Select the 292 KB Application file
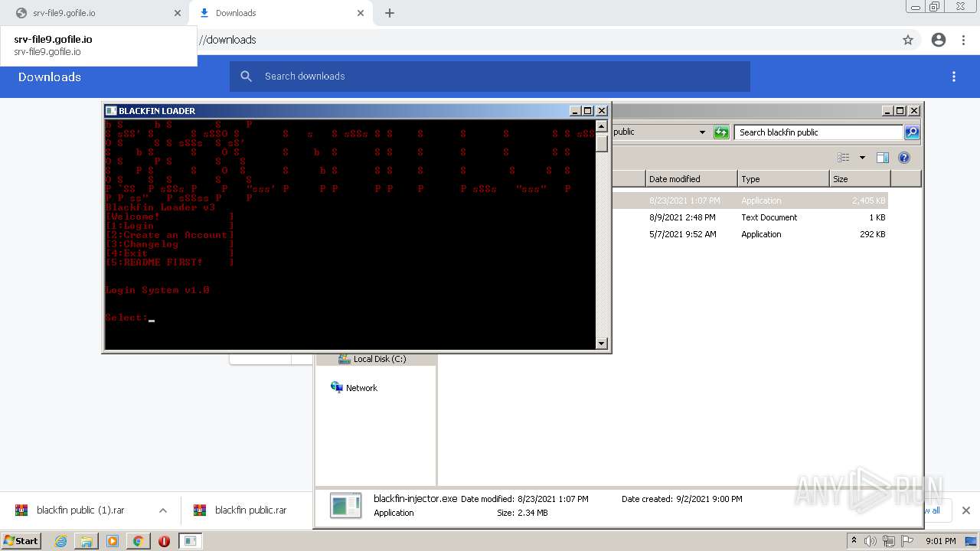Image resolution: width=980 pixels, height=551 pixels. (750, 234)
